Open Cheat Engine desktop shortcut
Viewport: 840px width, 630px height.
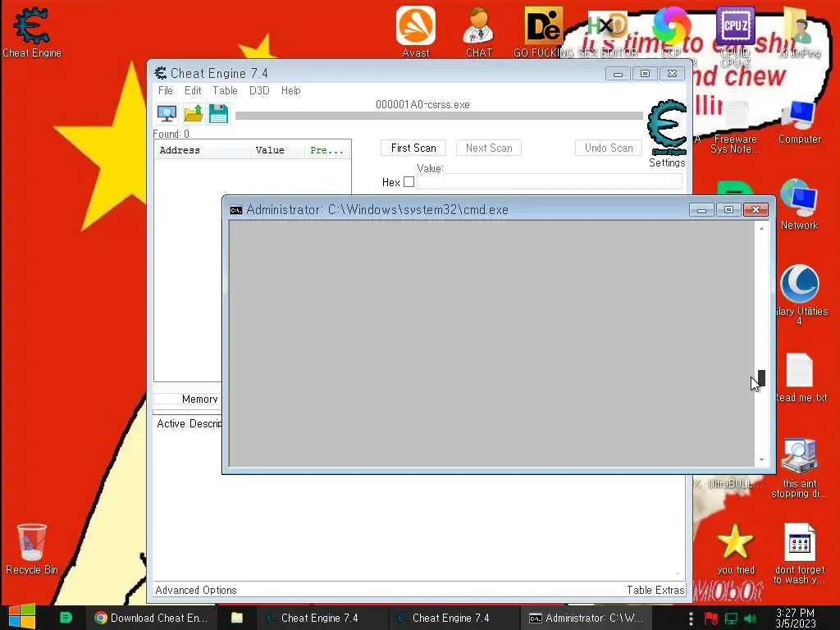click(x=32, y=32)
